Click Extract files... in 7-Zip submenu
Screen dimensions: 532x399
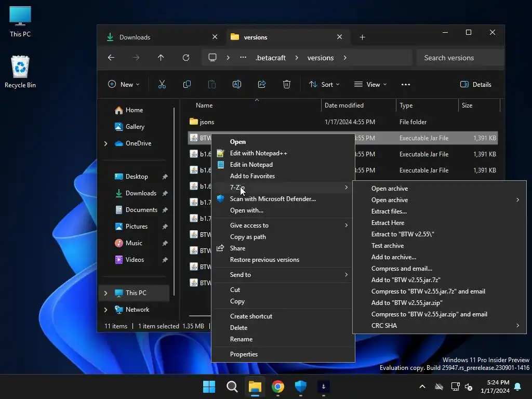(389, 211)
